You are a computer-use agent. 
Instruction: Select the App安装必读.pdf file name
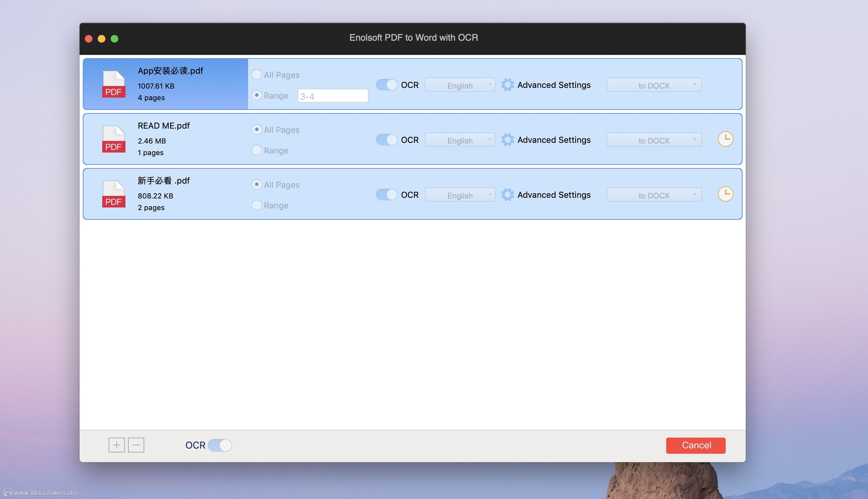pyautogui.click(x=170, y=70)
